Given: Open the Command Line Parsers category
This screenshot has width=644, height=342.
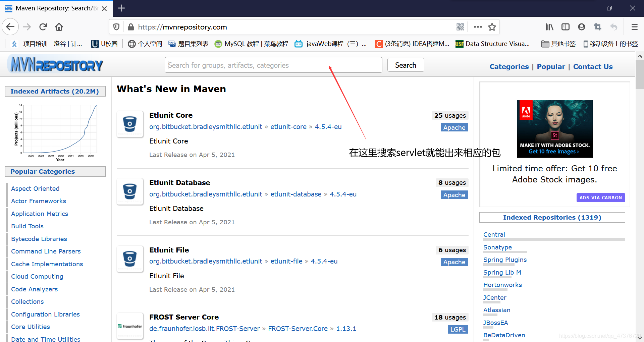Looking at the screenshot, I should pyautogui.click(x=46, y=251).
